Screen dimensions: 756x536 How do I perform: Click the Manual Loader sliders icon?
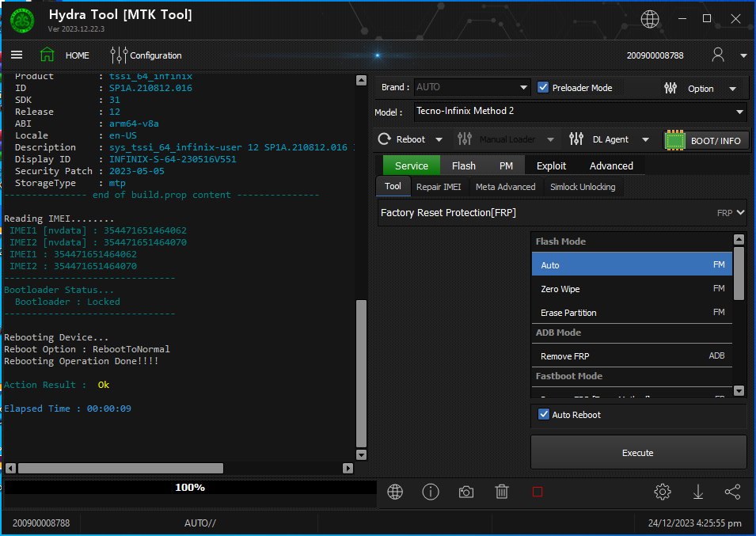[x=465, y=139]
